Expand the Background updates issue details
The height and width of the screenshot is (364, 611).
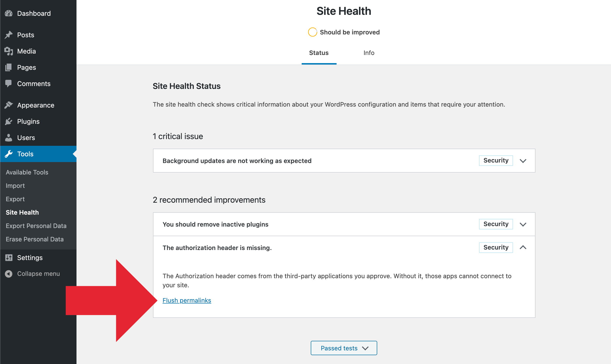pyautogui.click(x=523, y=161)
